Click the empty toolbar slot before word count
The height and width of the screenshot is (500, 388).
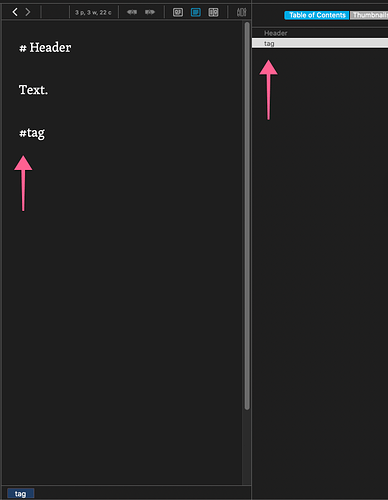55,12
